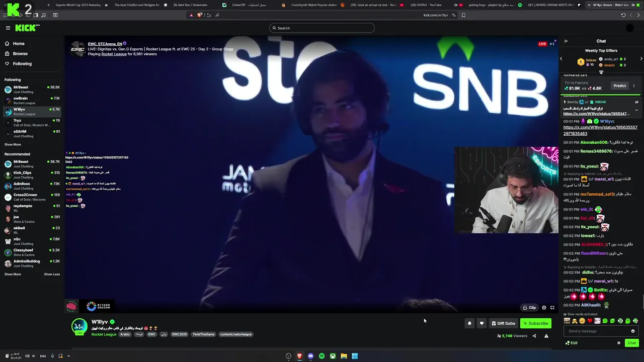Switch to the Esports World Cup 2025 tab
The height and width of the screenshot is (362, 644).
point(80,5)
